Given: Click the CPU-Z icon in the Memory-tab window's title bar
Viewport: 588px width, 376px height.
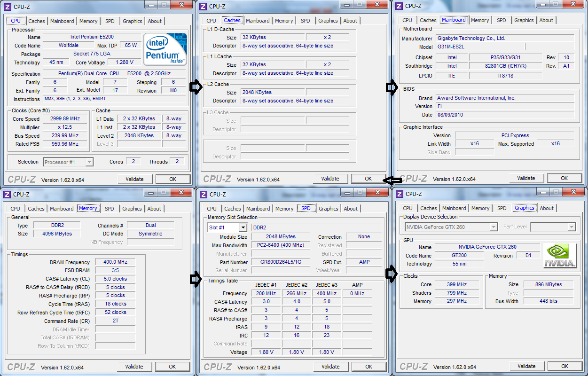Looking at the screenshot, I should [x=7, y=194].
